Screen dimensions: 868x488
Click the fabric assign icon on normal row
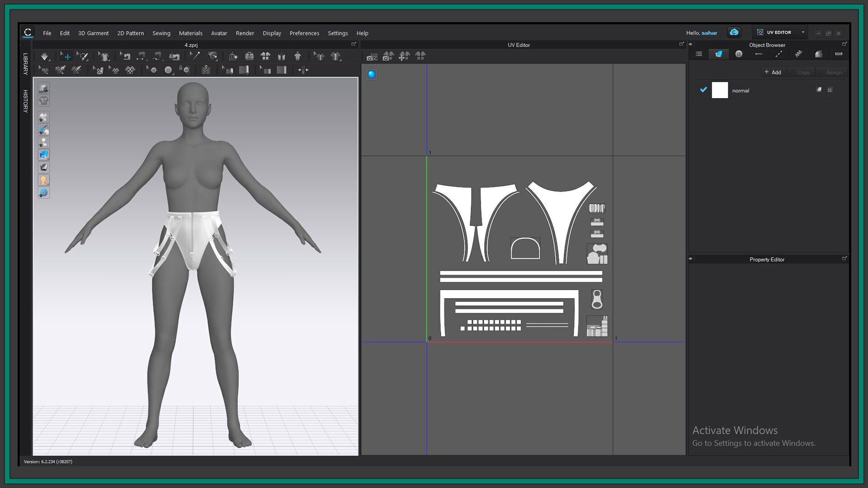[819, 90]
